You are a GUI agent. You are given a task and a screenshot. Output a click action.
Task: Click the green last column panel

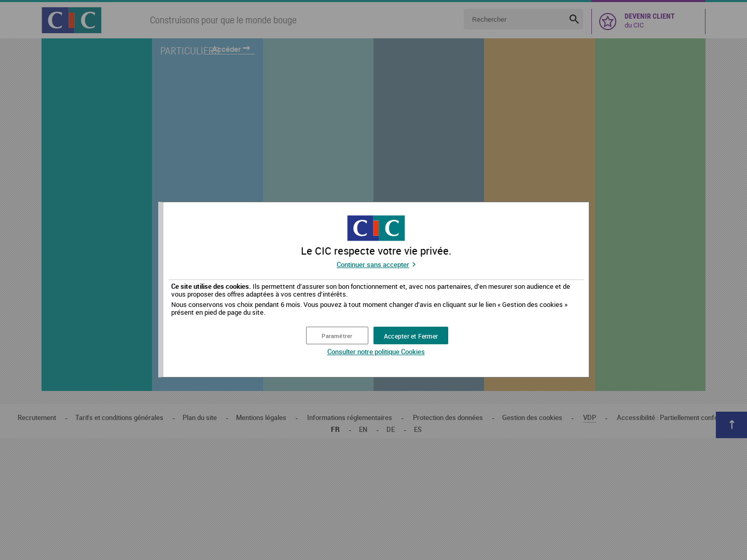650,215
